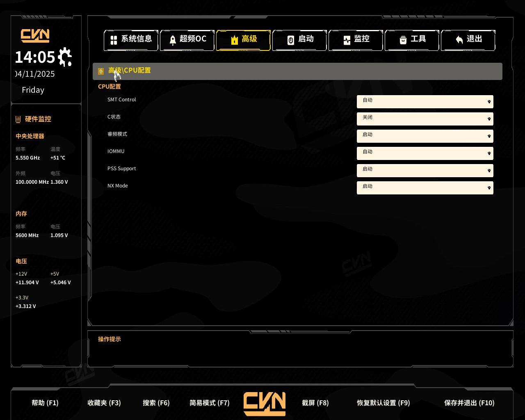Open the 系统信息 tab
The image size is (525, 420).
pyautogui.click(x=131, y=40)
